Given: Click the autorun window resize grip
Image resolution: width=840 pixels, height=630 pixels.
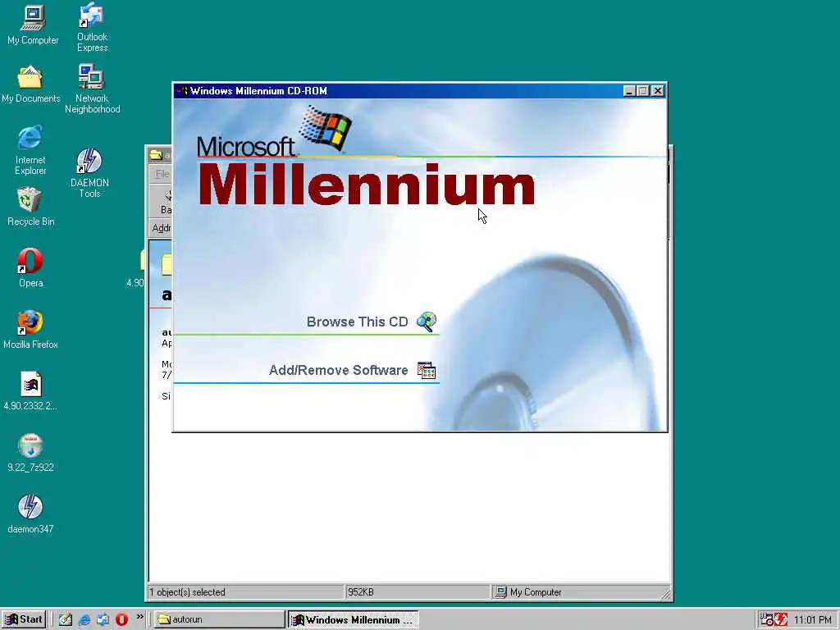Looking at the screenshot, I should pos(665,594).
